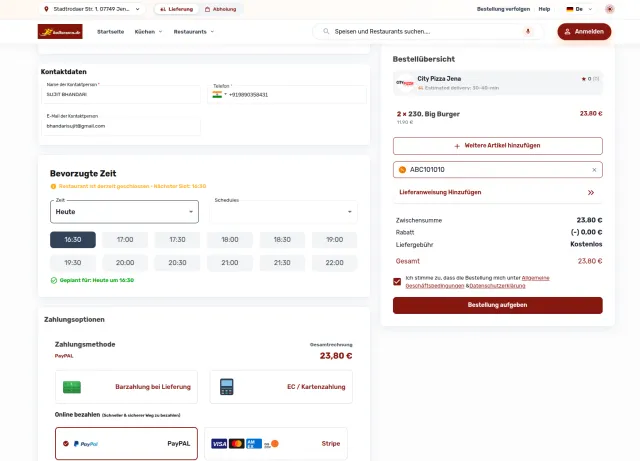Viewport: 640px width, 461px height.
Task: Open the Restaurants menu
Action: click(x=193, y=31)
